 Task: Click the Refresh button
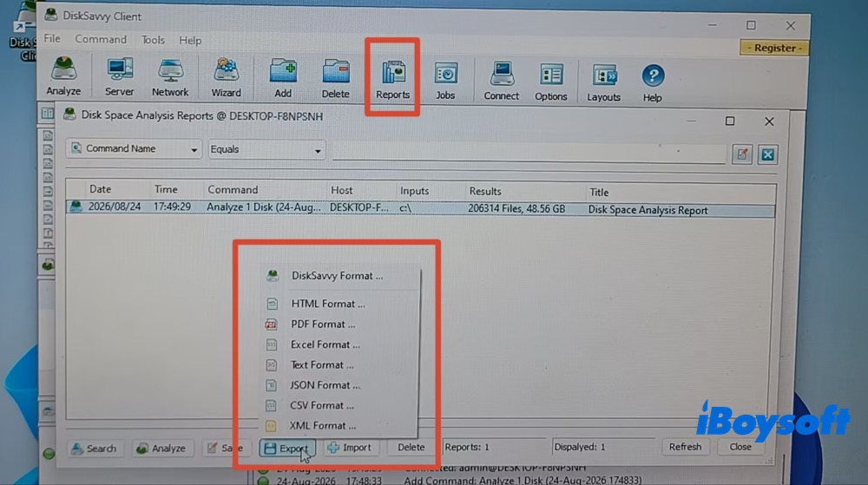pos(685,446)
